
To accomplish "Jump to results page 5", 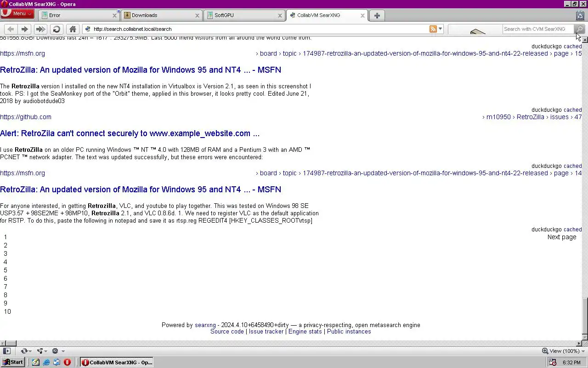I will tap(6, 270).
